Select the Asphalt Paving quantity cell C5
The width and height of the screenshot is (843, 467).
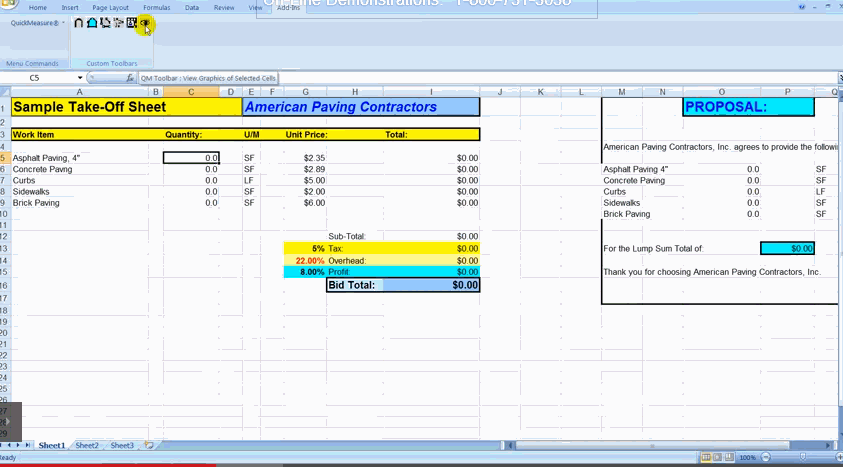tap(191, 157)
